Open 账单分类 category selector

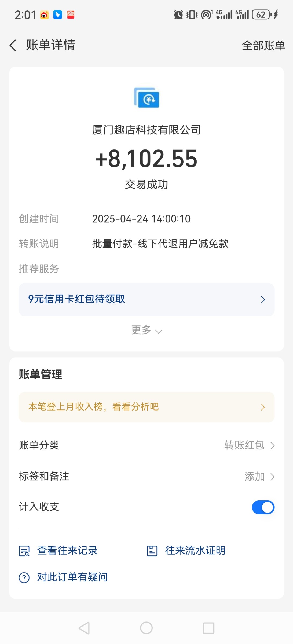click(146, 445)
